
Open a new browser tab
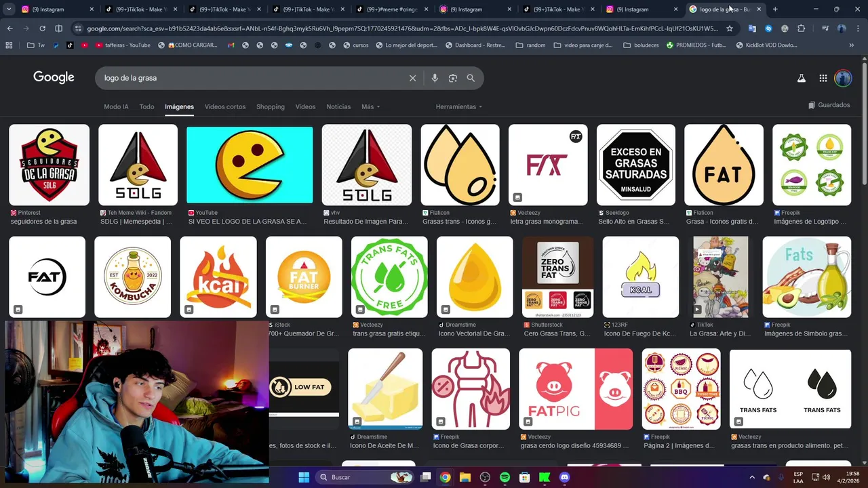pos(775,9)
